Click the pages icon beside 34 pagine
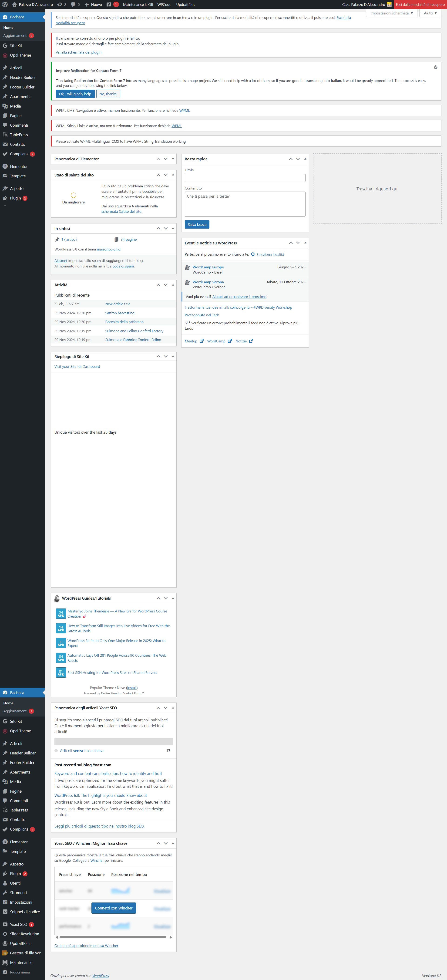This screenshot has width=447, height=980. click(x=116, y=239)
